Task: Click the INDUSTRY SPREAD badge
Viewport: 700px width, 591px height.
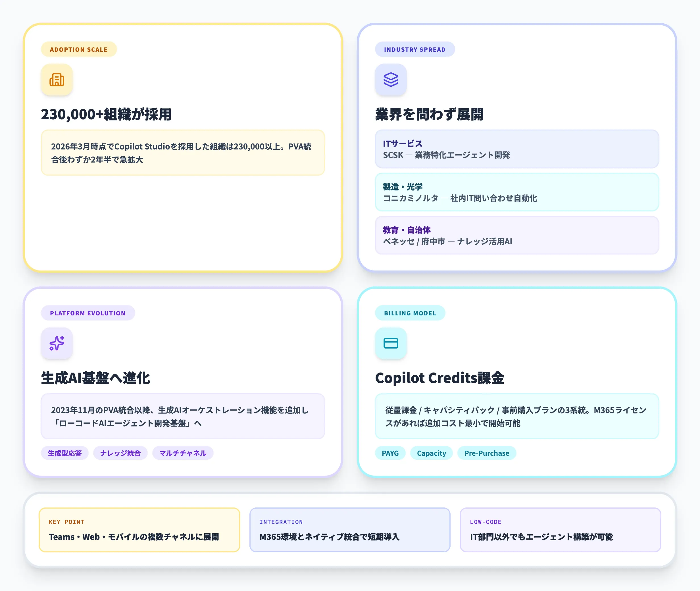Action: pos(415,49)
